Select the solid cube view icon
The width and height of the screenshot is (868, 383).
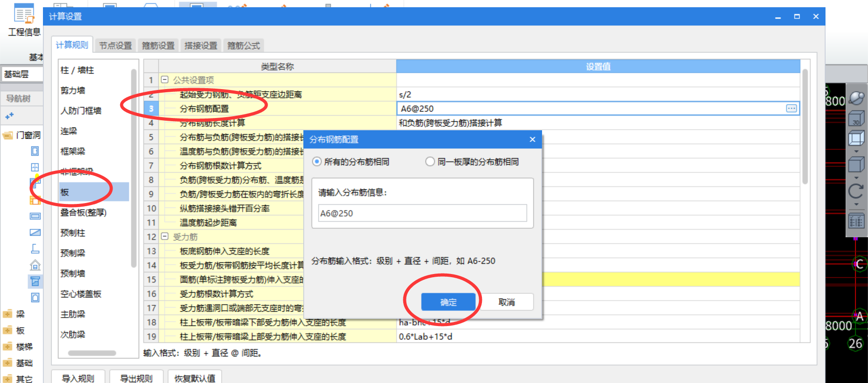point(856,165)
